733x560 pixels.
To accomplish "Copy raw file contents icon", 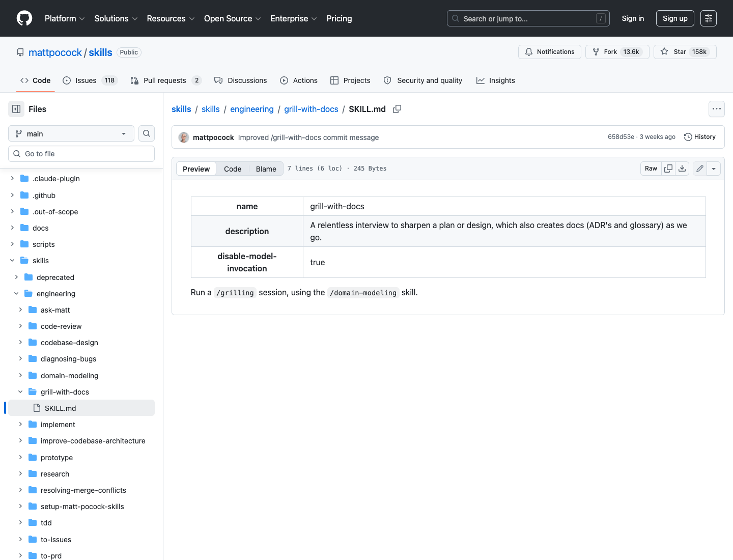I will [668, 169].
